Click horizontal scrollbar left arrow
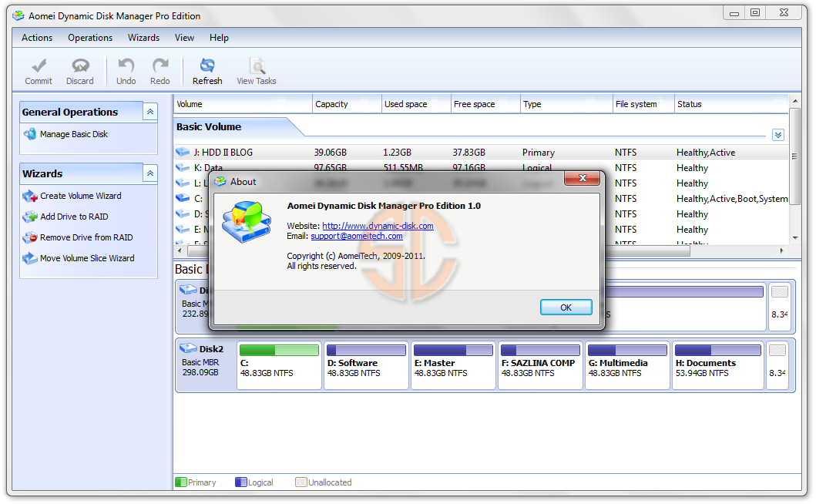 [x=180, y=250]
